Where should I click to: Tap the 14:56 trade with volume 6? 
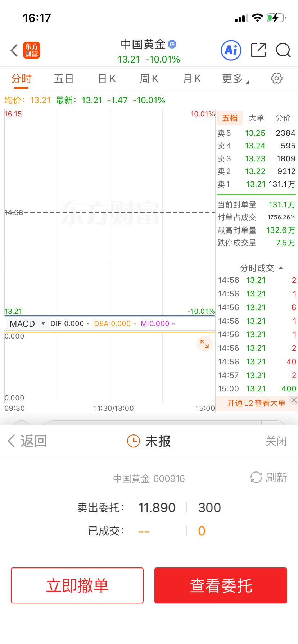(x=257, y=308)
